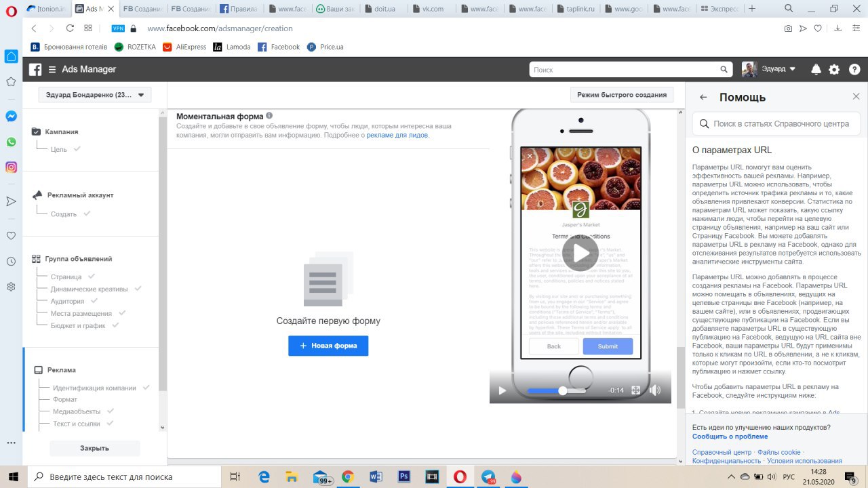Open Price.ua bookmark
This screenshot has height=488, width=868.
tap(325, 47)
